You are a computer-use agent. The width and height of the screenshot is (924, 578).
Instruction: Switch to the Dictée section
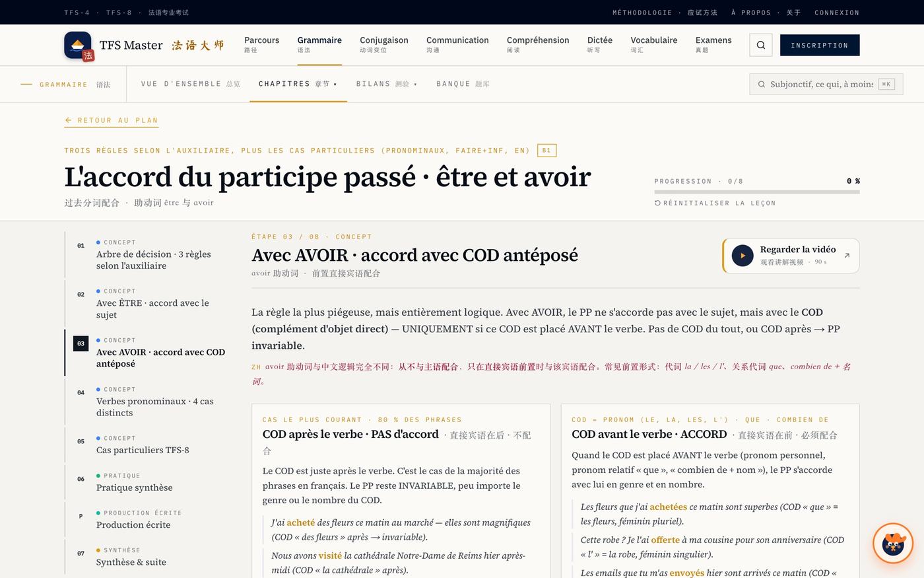pyautogui.click(x=600, y=45)
